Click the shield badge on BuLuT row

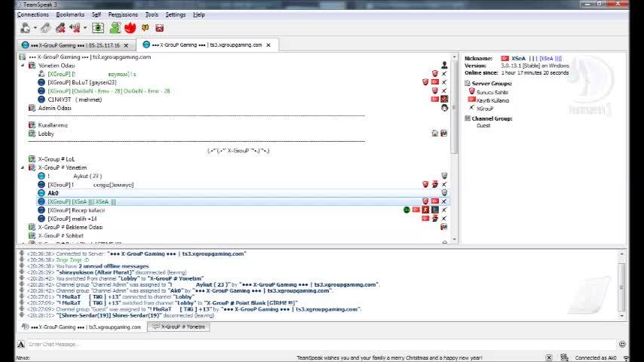coord(425,82)
